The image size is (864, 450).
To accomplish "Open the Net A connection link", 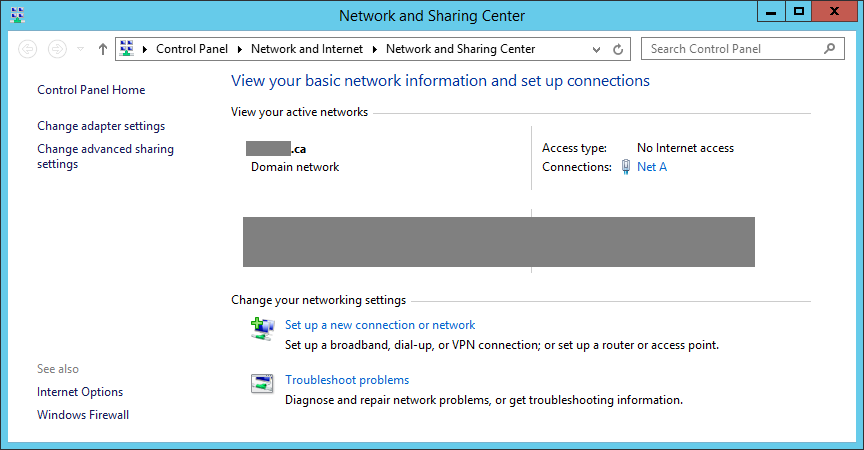I will [x=652, y=167].
